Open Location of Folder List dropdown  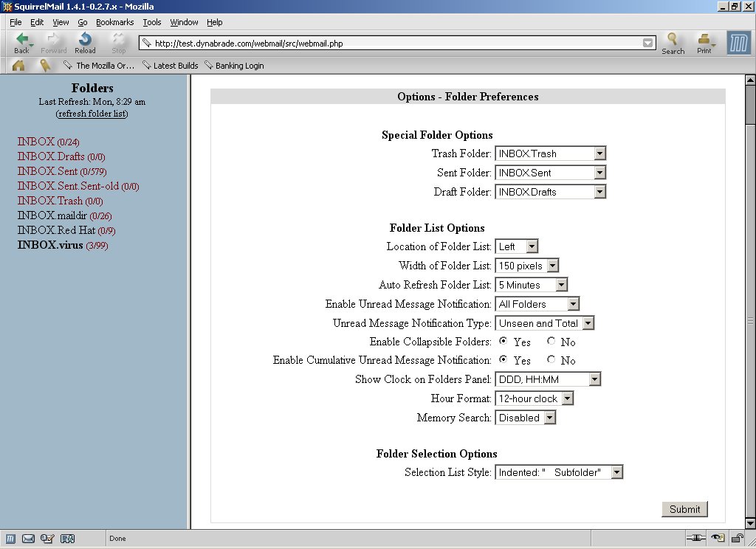(516, 246)
